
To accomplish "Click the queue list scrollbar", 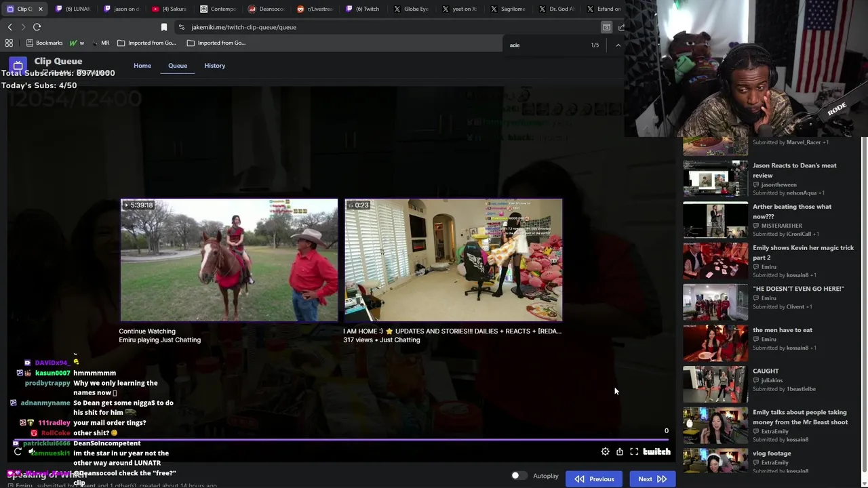I will click(864, 305).
